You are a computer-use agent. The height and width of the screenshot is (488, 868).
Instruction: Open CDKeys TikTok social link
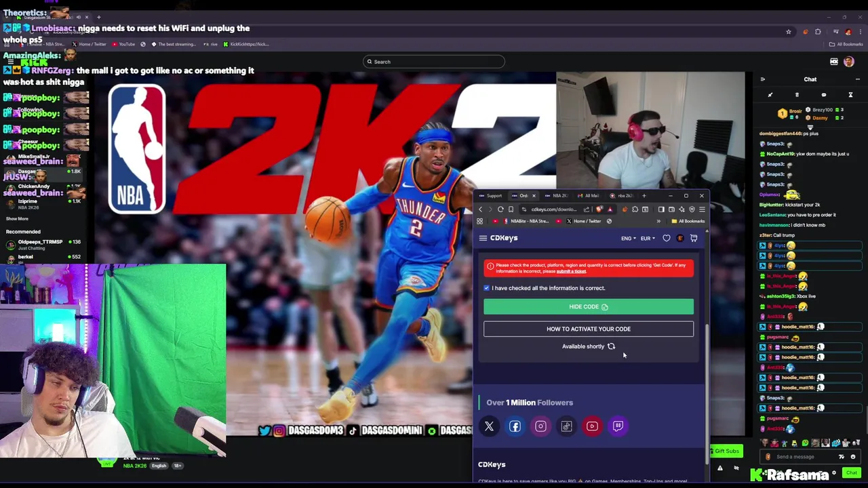coord(566,426)
